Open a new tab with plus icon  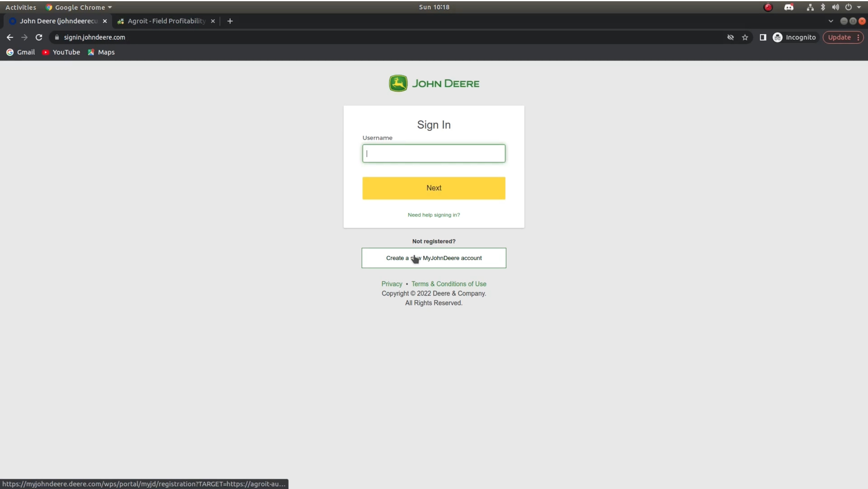[x=230, y=21]
